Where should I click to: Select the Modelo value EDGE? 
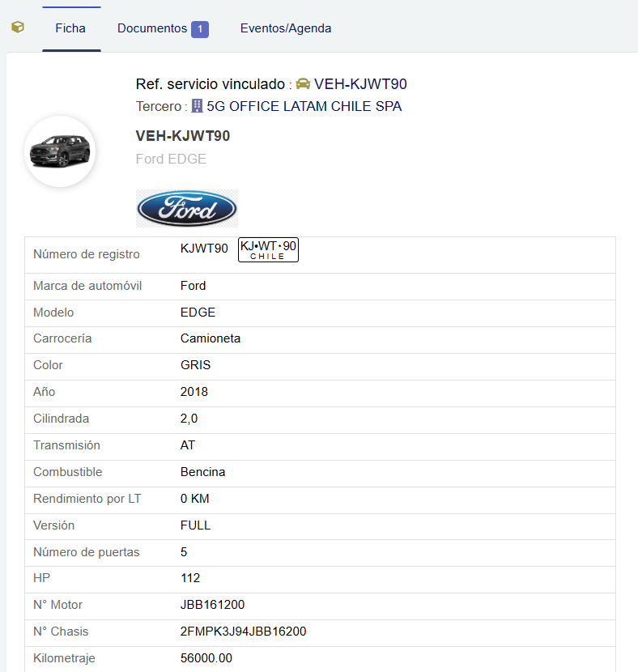coord(198,313)
